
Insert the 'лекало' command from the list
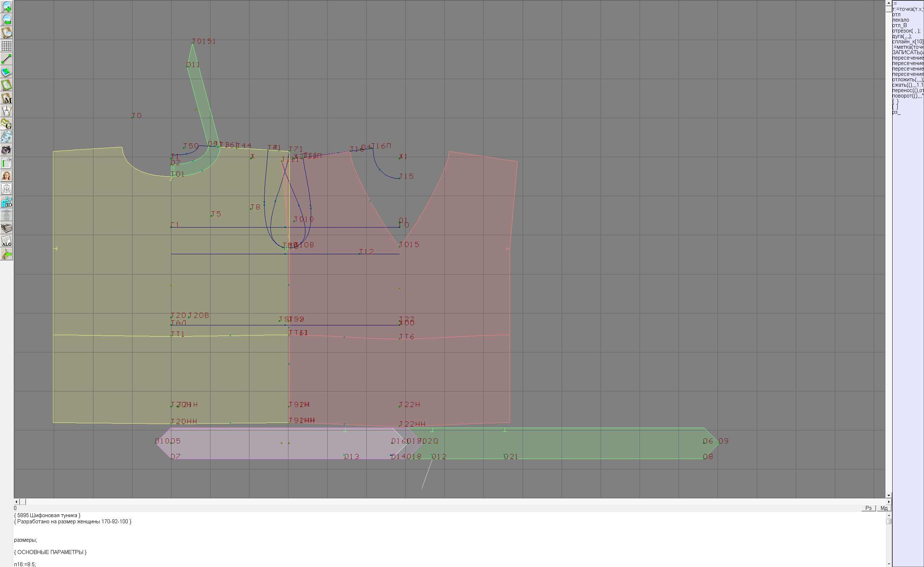coord(901,20)
